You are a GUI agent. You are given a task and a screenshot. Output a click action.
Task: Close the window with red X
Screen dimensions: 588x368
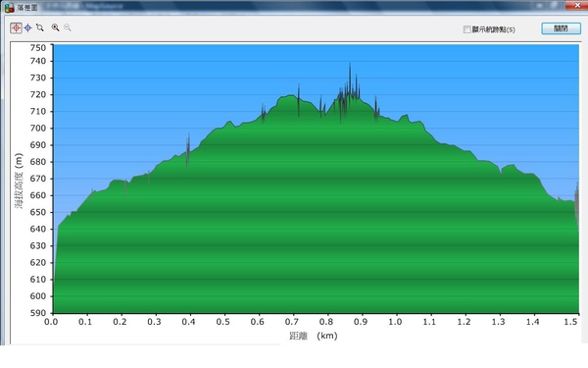pos(578,5)
